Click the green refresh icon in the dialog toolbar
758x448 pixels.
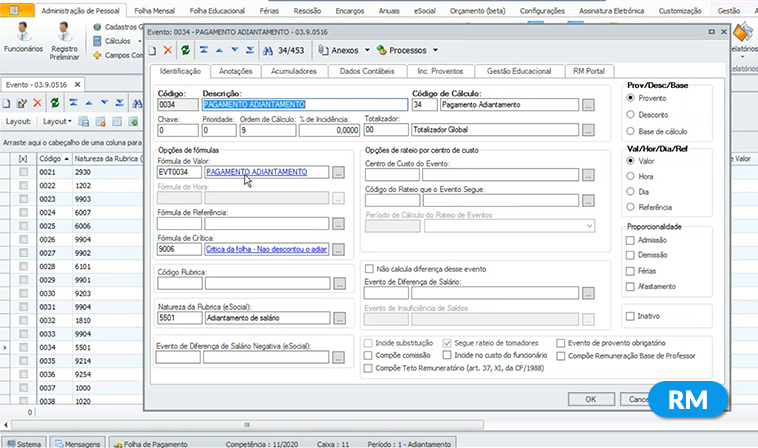pos(185,49)
